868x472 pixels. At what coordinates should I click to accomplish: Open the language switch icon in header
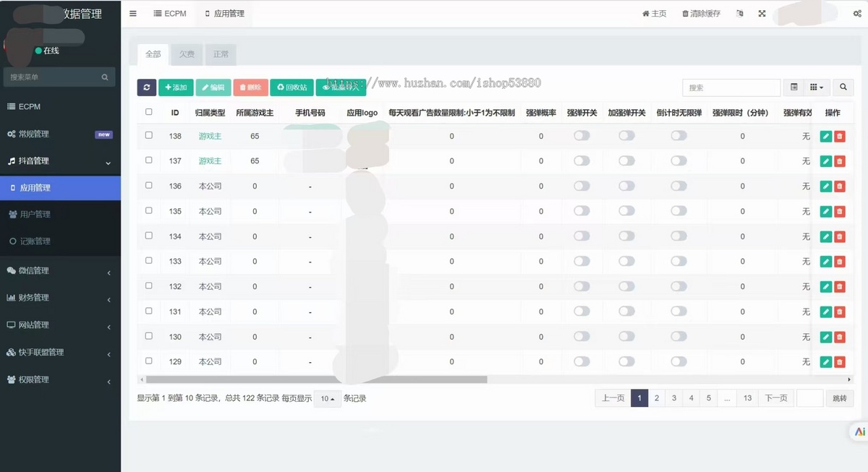pyautogui.click(x=739, y=14)
